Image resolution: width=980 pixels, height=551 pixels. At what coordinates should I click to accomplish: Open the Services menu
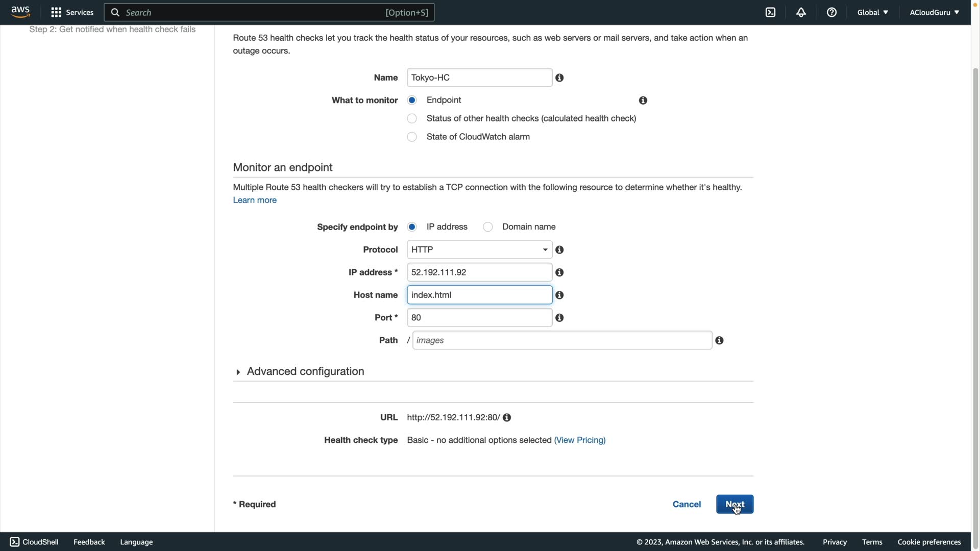tap(72, 12)
